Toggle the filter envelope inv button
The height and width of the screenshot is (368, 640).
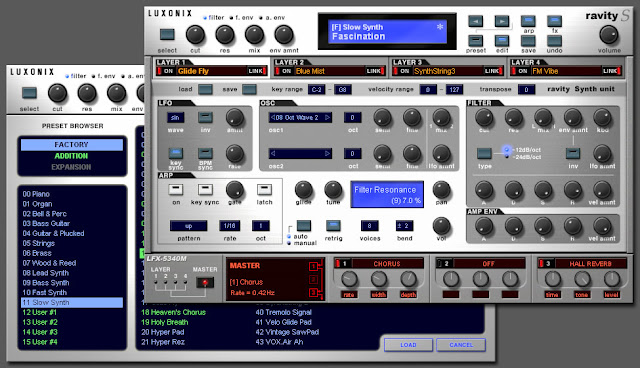click(x=573, y=153)
